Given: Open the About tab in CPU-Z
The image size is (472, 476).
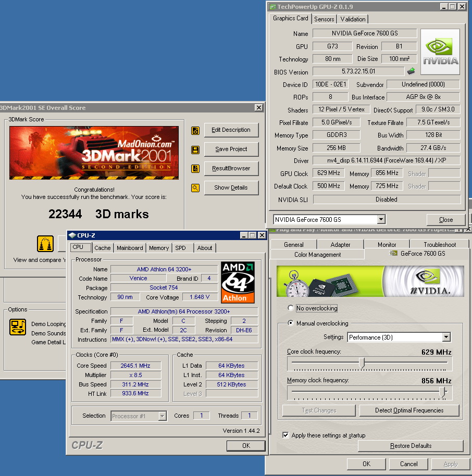Looking at the screenshot, I should point(205,248).
